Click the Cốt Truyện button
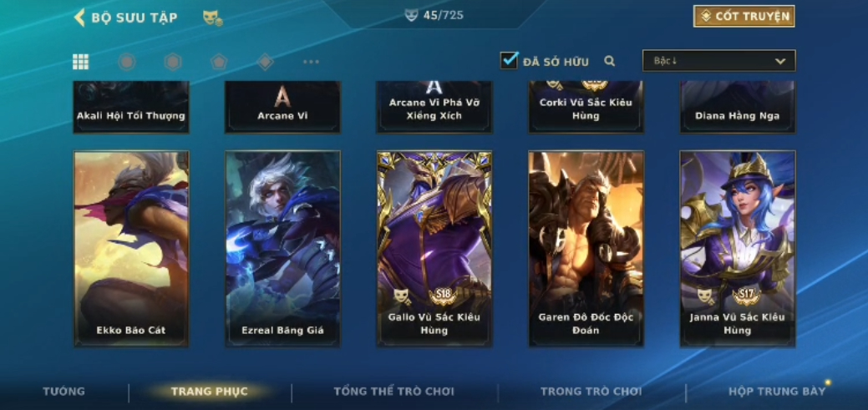Image resolution: width=868 pixels, height=410 pixels. pyautogui.click(x=744, y=16)
